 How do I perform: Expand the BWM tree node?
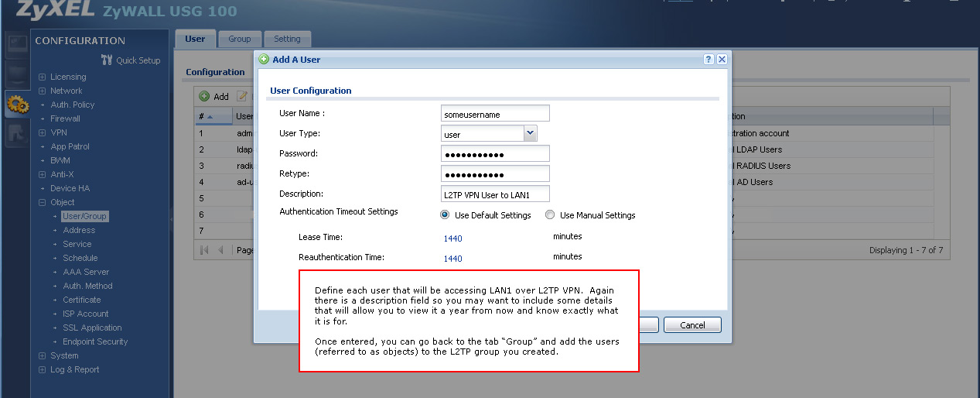pyautogui.click(x=42, y=160)
